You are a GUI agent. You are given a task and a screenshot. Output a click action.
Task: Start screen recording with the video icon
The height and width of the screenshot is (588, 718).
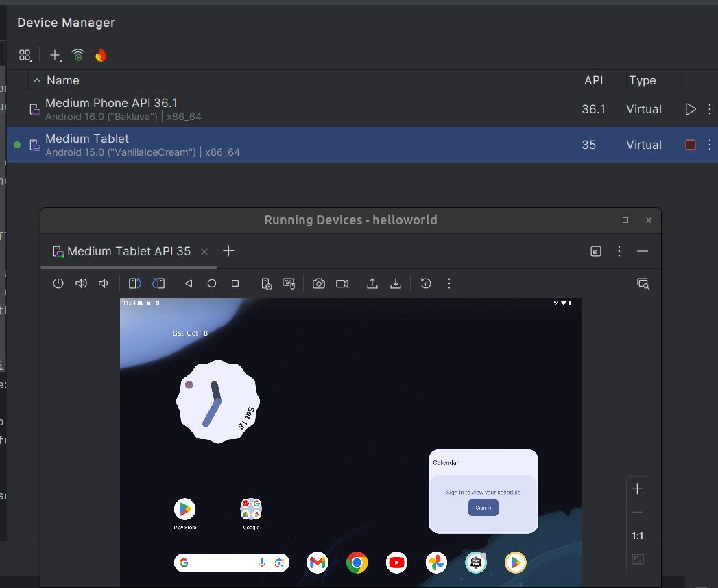[x=342, y=283]
